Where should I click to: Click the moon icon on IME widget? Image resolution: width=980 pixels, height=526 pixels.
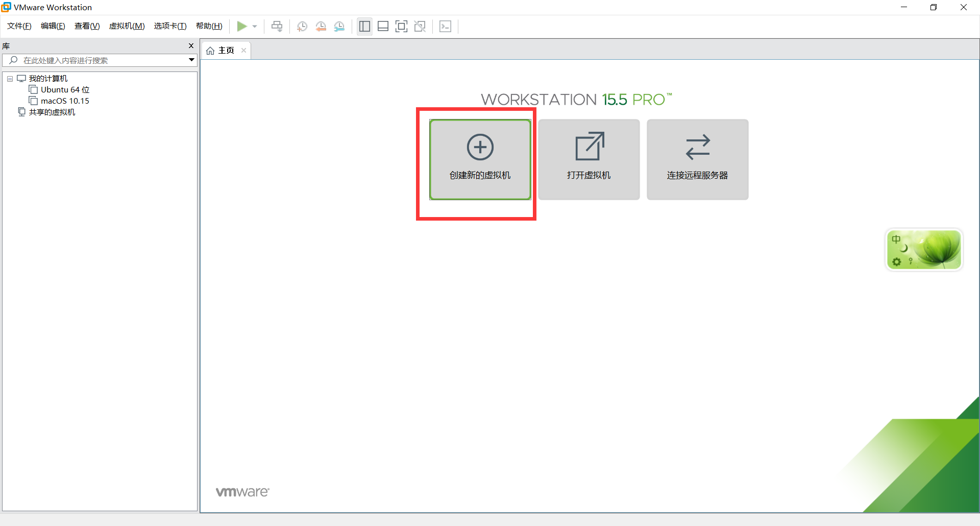tap(904, 248)
